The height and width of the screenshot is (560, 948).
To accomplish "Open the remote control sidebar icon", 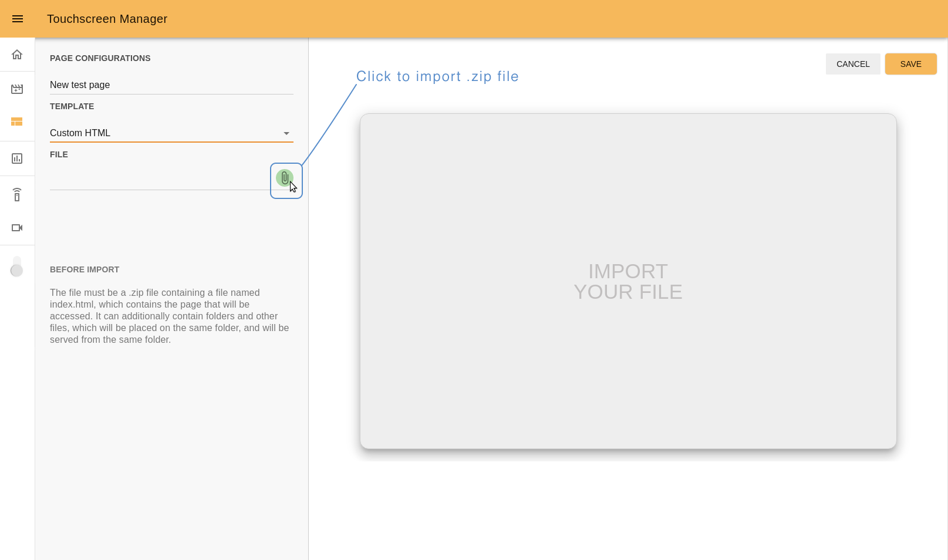I will pos(17,194).
